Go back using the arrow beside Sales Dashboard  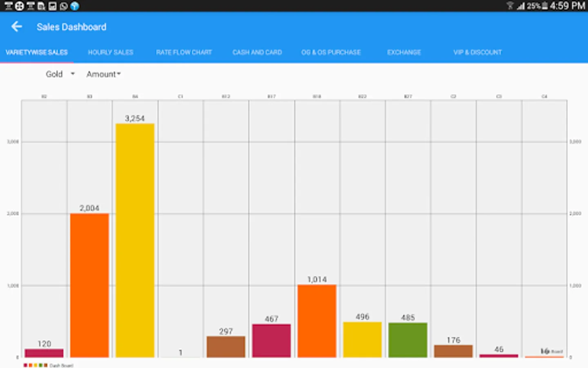(17, 27)
